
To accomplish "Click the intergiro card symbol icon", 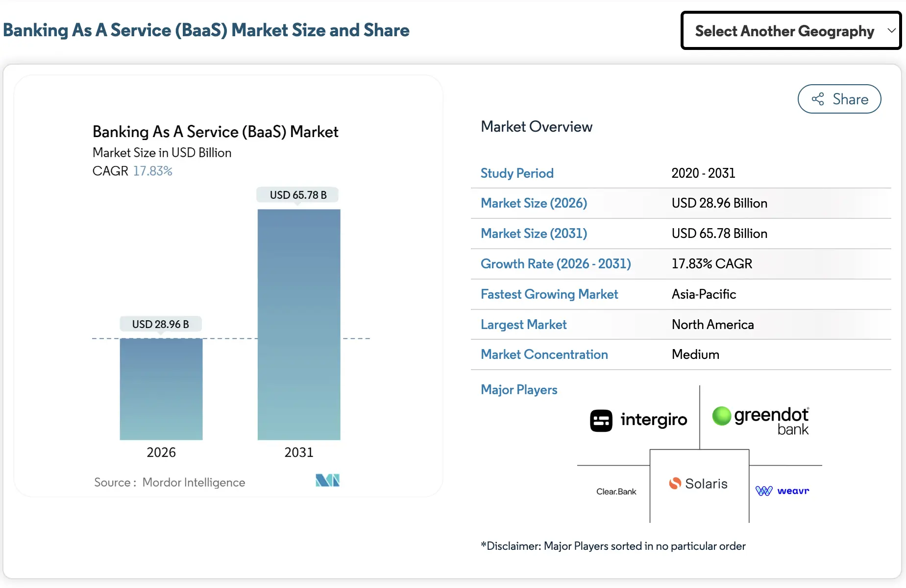I will pyautogui.click(x=601, y=420).
